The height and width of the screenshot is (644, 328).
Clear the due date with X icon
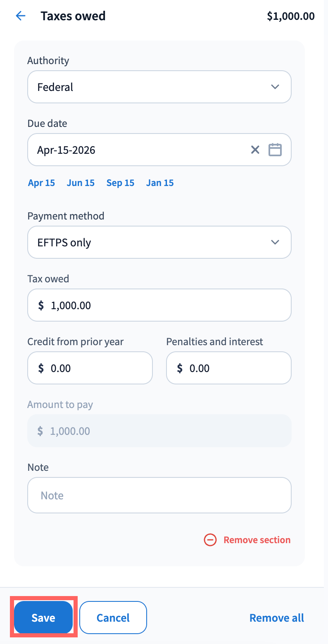(x=255, y=150)
